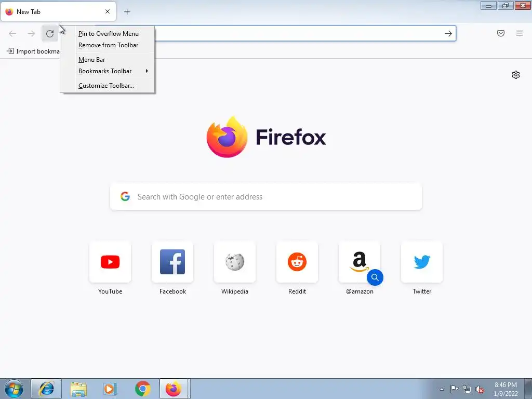Click the Google logo in search box
Screen dimensions: 532x399
click(125, 196)
